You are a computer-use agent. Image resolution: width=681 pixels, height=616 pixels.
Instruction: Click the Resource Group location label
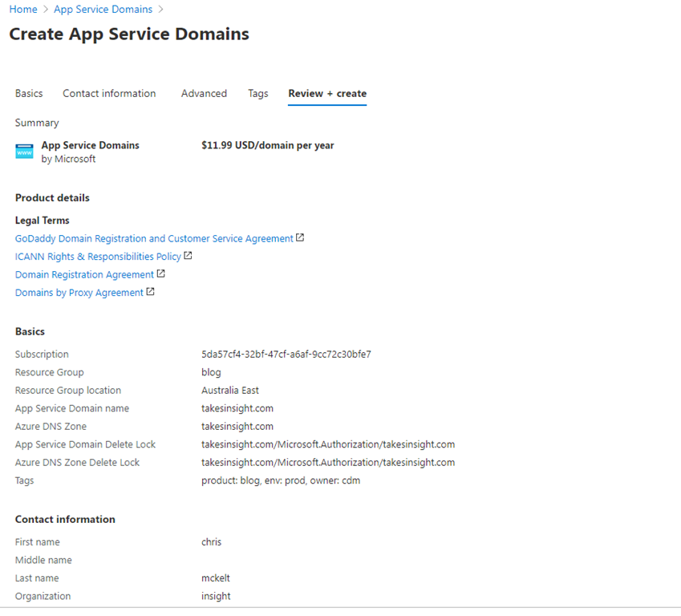[x=68, y=390]
